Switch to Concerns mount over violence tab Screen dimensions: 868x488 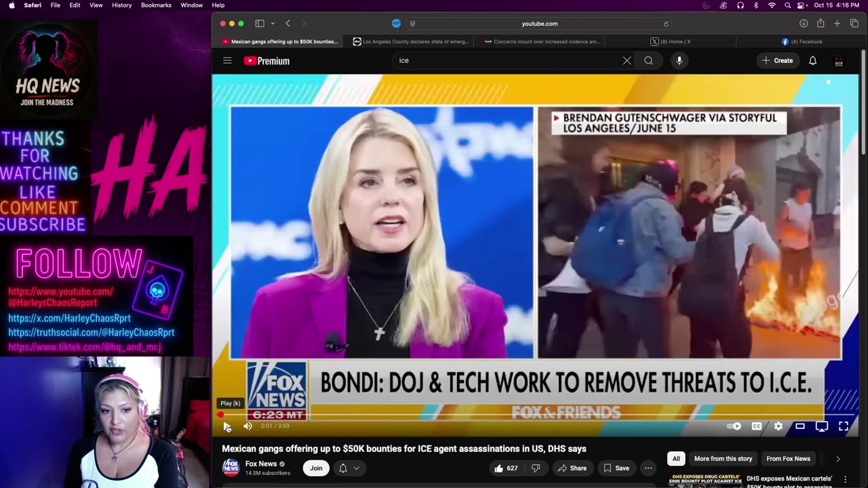coord(542,41)
